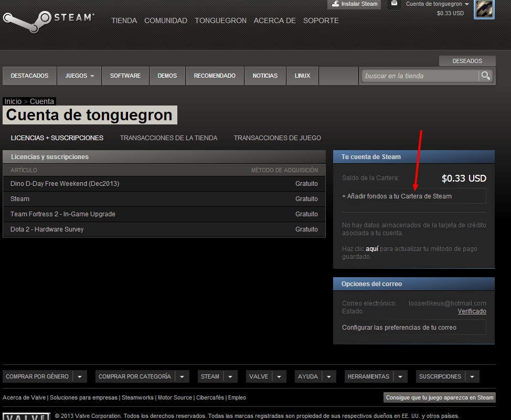This screenshot has height=420, width=511.
Task: Select the DESTACADOS store tab
Action: [29, 76]
